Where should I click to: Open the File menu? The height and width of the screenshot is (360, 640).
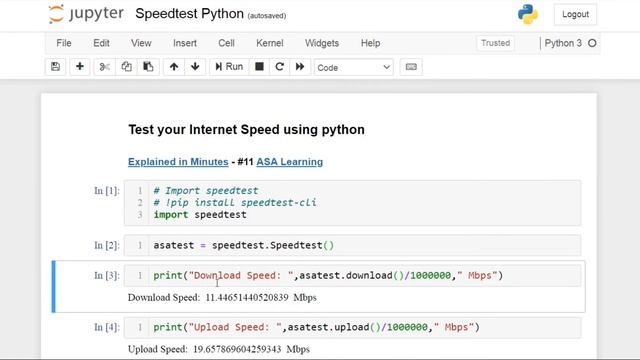64,43
